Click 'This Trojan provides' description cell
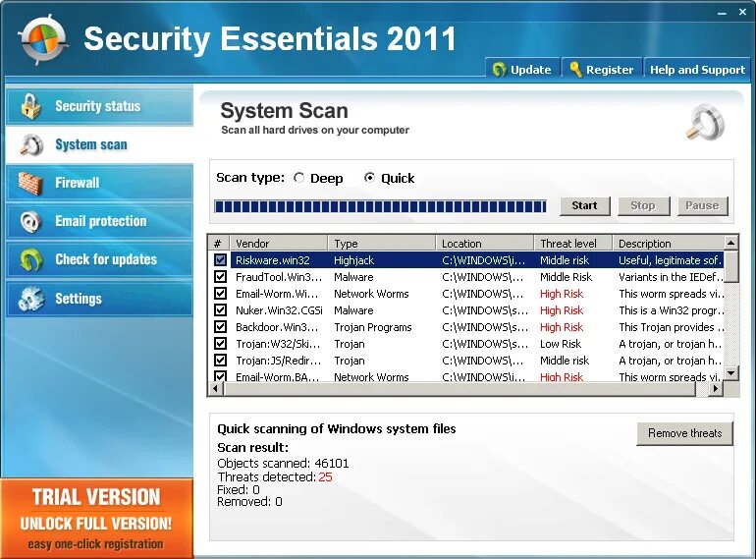Image resolution: width=756 pixels, height=559 pixels. tap(672, 327)
